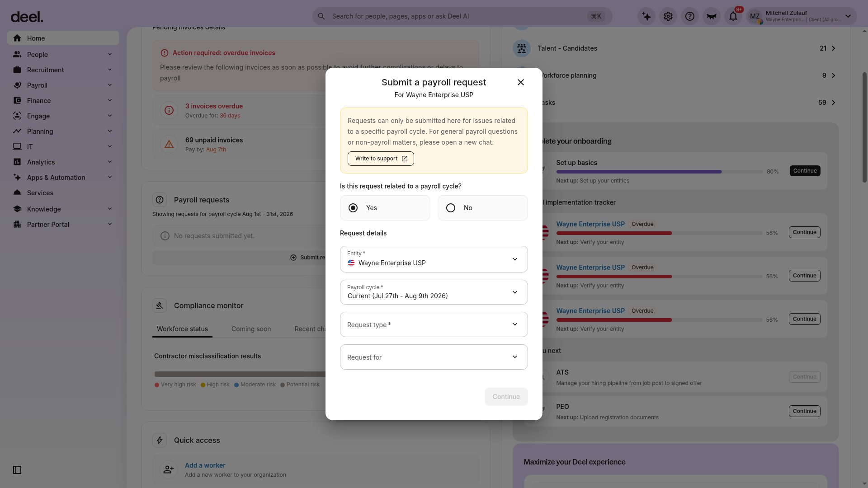Click Continue for Set up basics

[x=805, y=171]
